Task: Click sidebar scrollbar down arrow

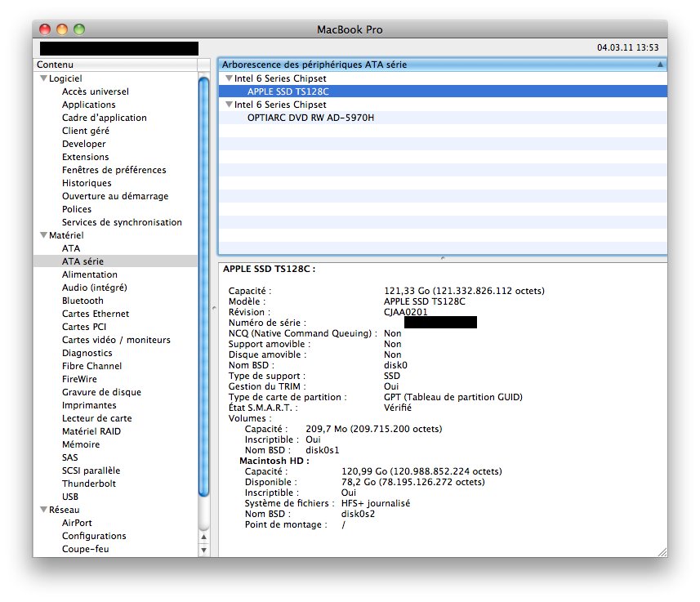Action: (x=204, y=551)
